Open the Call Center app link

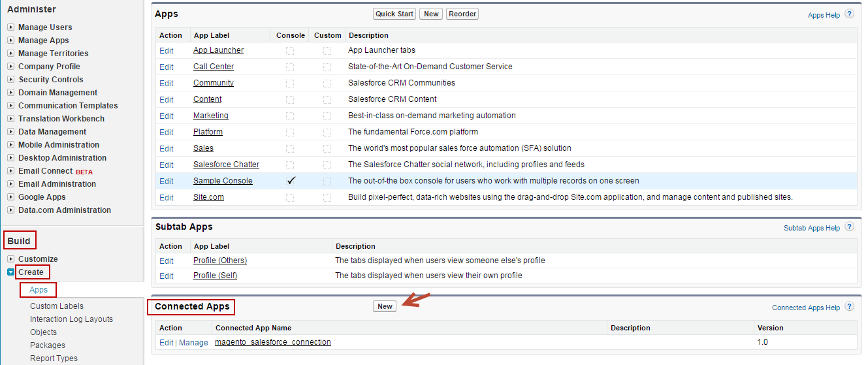pyautogui.click(x=214, y=67)
